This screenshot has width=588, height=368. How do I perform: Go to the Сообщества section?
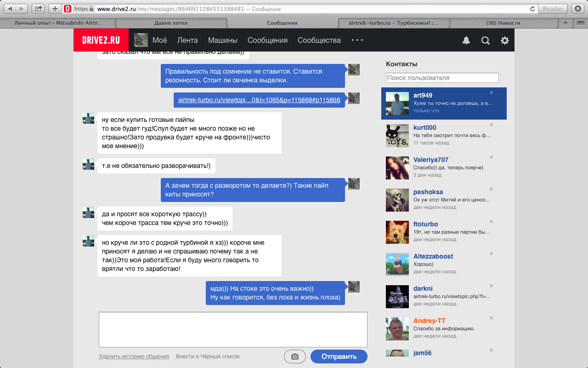(x=319, y=40)
